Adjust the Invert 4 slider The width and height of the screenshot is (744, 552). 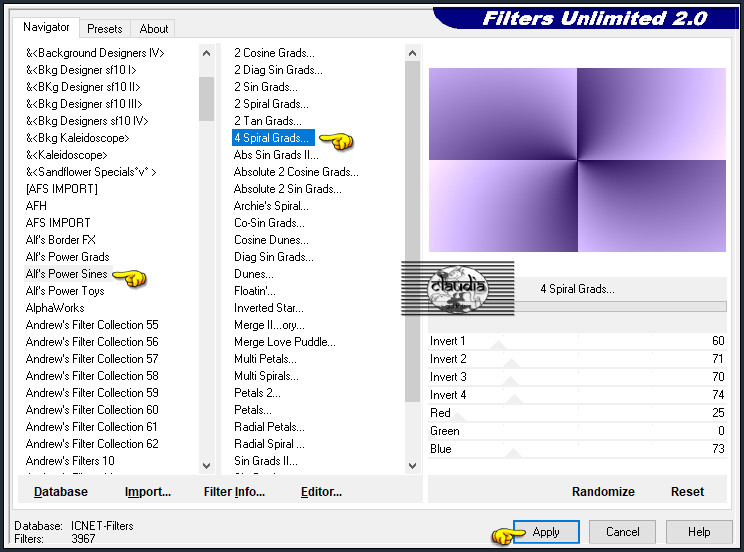click(x=577, y=395)
